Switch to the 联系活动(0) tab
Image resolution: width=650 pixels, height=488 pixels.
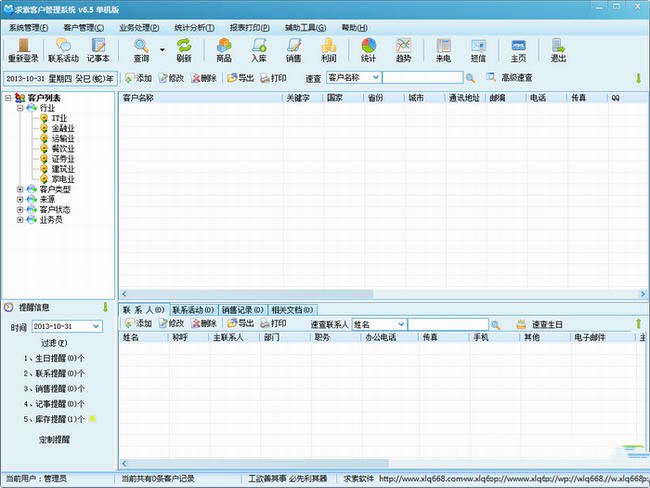point(193,310)
